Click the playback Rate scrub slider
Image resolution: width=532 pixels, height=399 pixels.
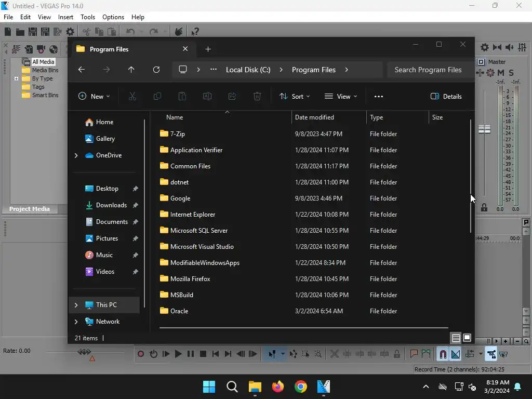tap(85, 352)
